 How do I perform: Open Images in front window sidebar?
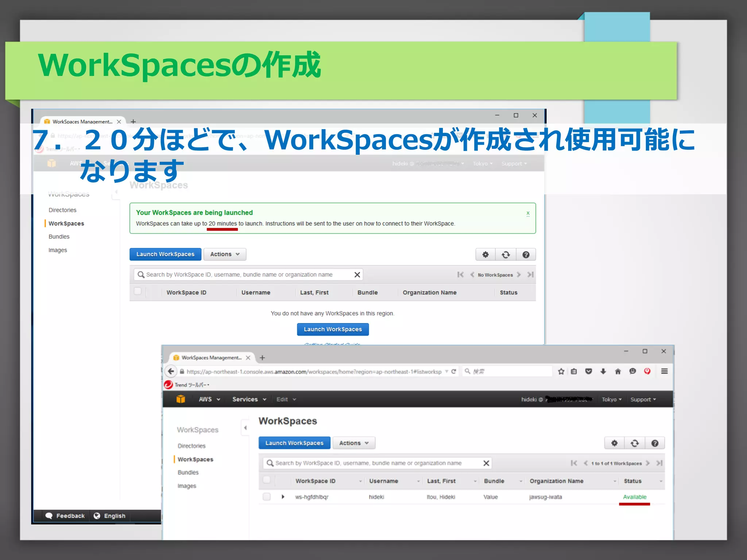187,486
